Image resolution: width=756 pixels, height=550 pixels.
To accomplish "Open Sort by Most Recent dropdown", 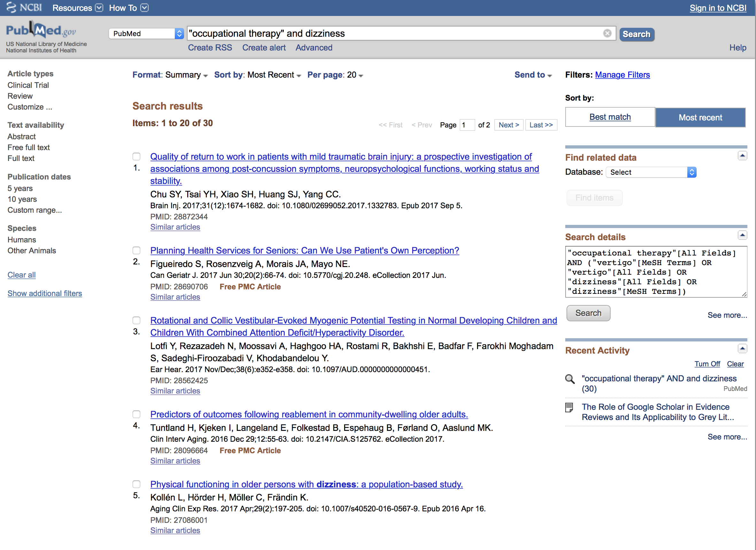I will [257, 75].
